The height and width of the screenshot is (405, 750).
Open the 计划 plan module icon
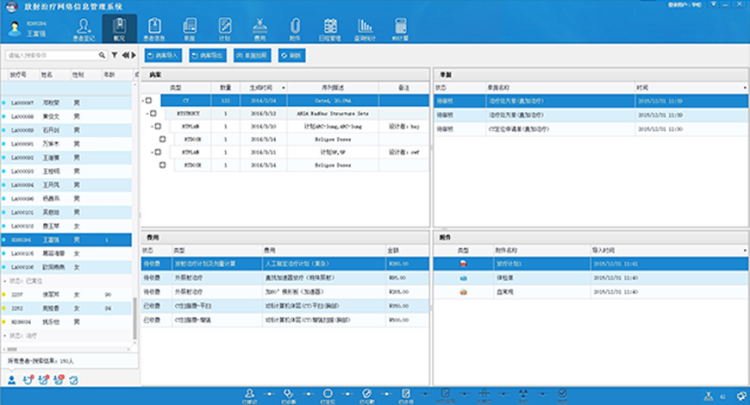[x=225, y=27]
